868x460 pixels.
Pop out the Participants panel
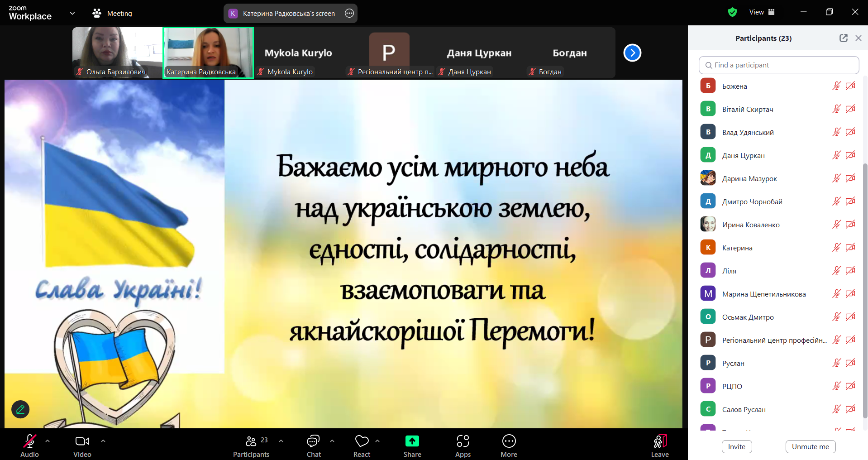click(843, 38)
